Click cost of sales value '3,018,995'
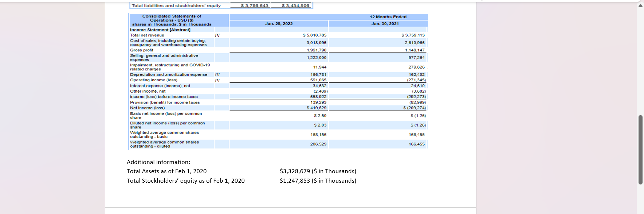This screenshot has height=214, width=644. [317, 43]
